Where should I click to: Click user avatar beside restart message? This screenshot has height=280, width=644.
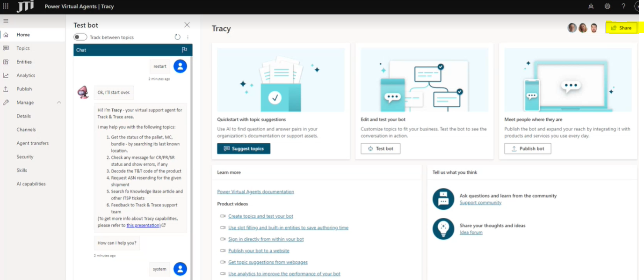click(180, 66)
